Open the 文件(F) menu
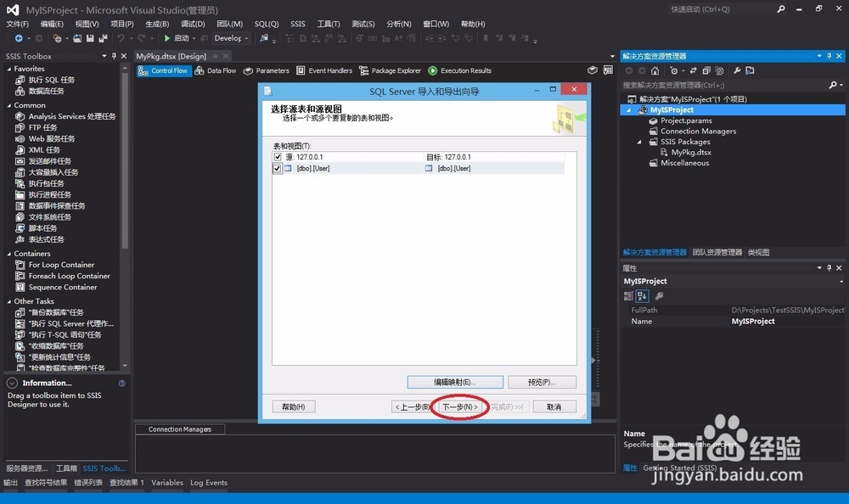Screen dimensions: 849x504 [17, 24]
